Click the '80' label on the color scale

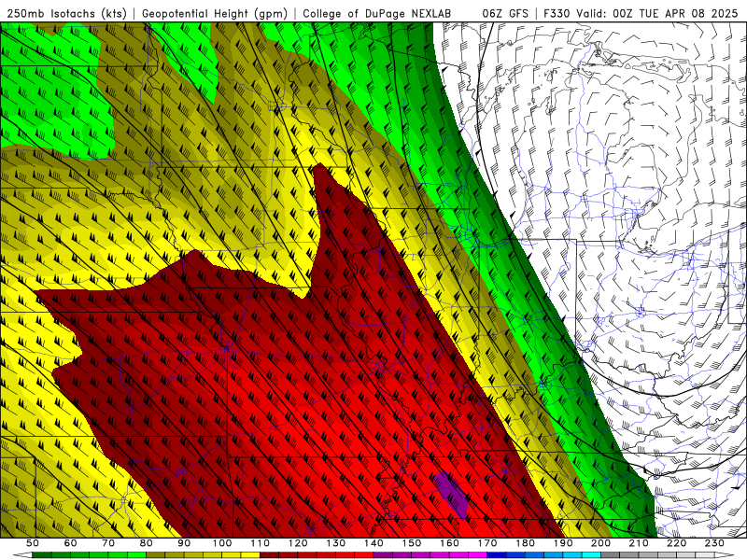147,543
